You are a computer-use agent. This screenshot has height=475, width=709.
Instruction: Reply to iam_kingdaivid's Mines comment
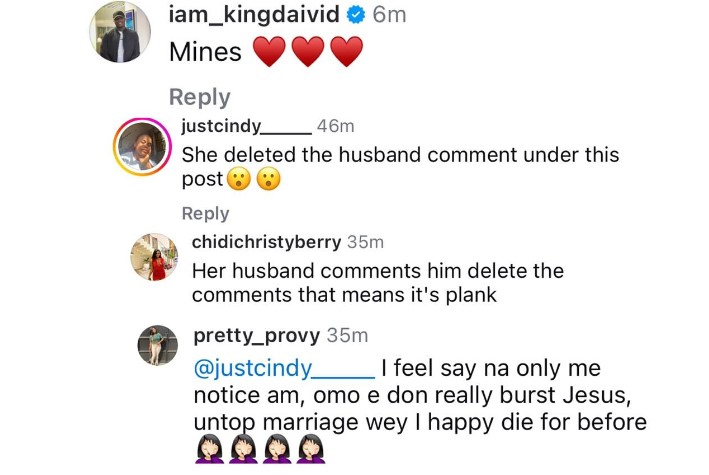[199, 97]
